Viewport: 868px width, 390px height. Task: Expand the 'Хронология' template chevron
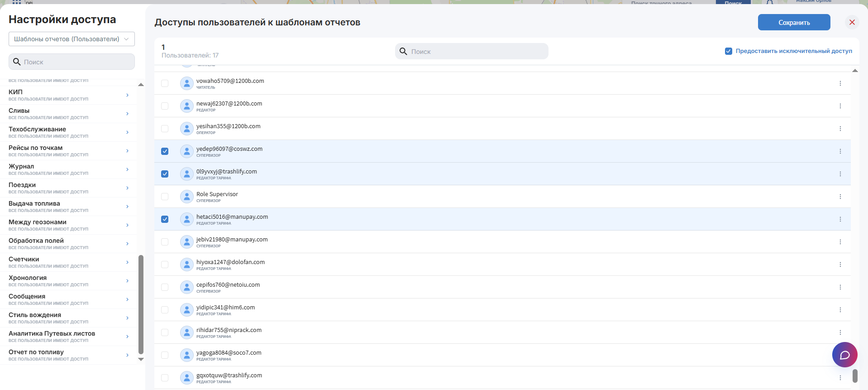coord(128,281)
